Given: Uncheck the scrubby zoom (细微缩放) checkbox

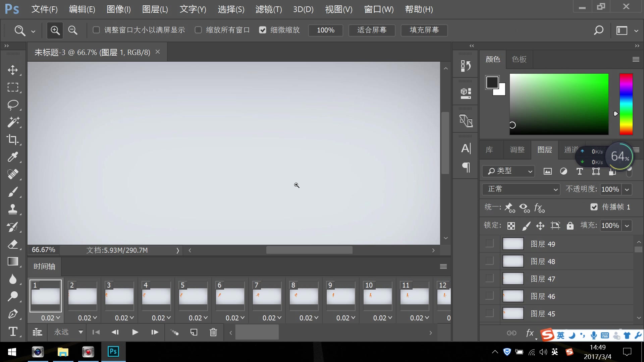Looking at the screenshot, I should [263, 30].
